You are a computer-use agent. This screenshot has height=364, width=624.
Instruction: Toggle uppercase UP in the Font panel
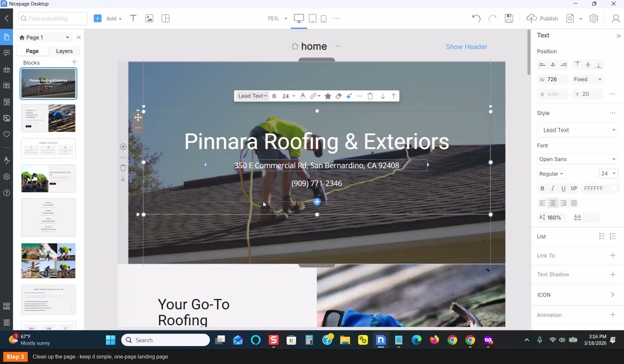(574, 188)
